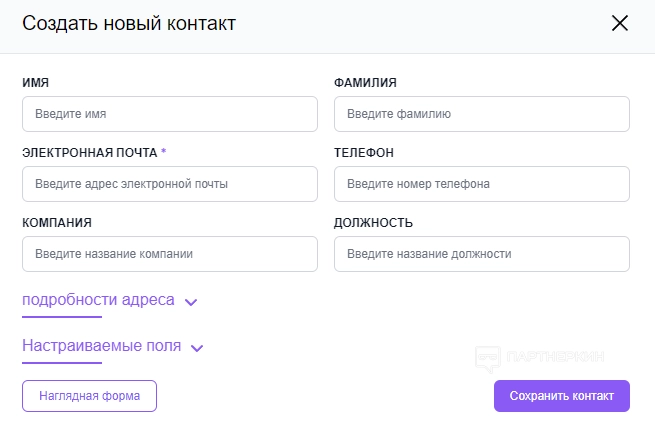Focus the Введите название компании field
This screenshot has height=425, width=655.
pos(170,254)
